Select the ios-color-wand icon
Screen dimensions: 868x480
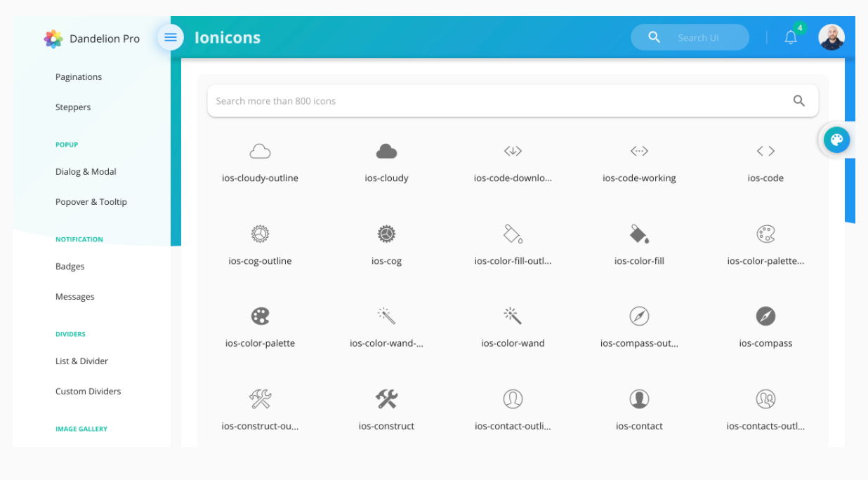(513, 316)
